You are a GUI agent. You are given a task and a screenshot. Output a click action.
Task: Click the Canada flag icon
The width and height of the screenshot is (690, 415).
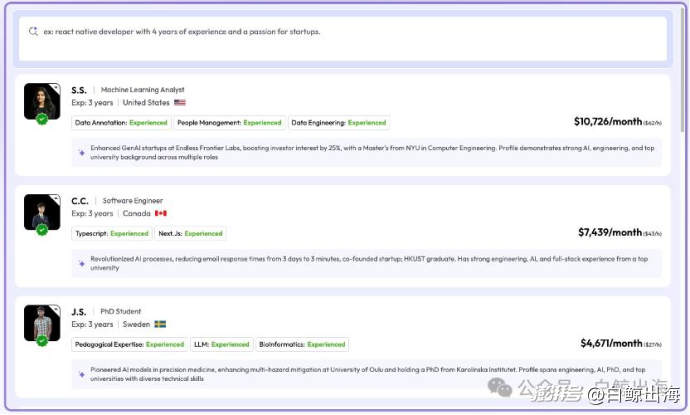click(161, 213)
